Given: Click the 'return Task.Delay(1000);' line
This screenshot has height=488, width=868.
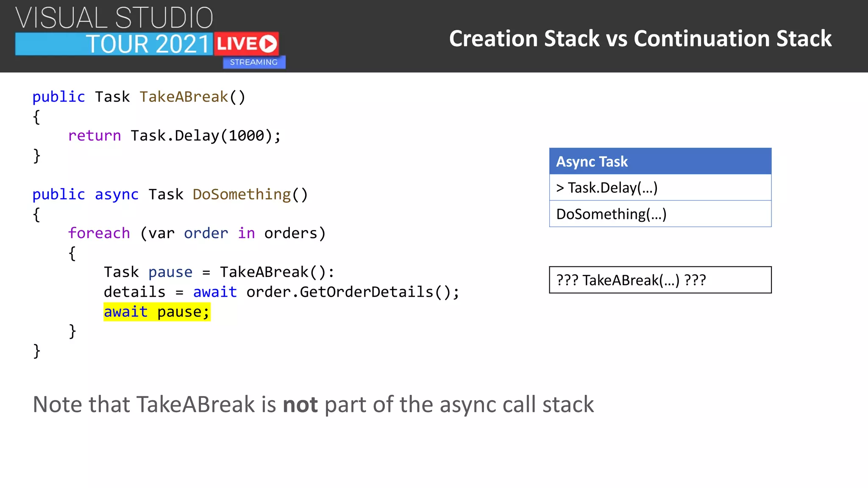Looking at the screenshot, I should point(174,136).
